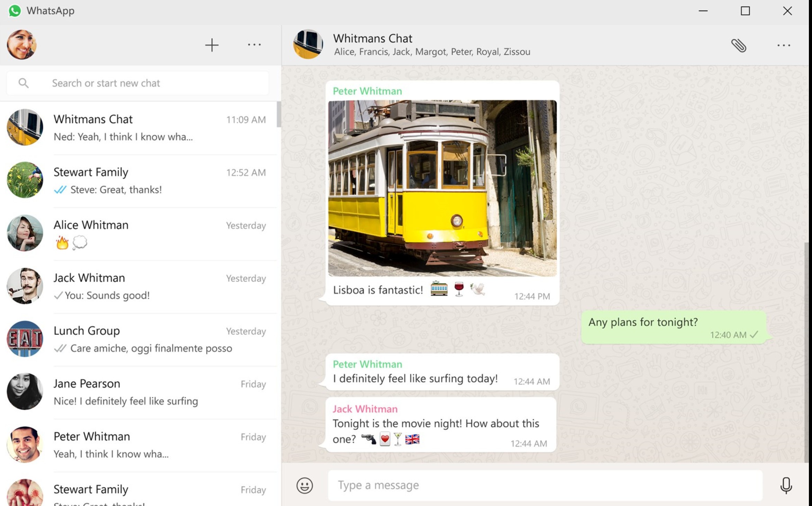This screenshot has width=812, height=506.
Task: Open the Jane Pearson conversation
Action: point(138,392)
